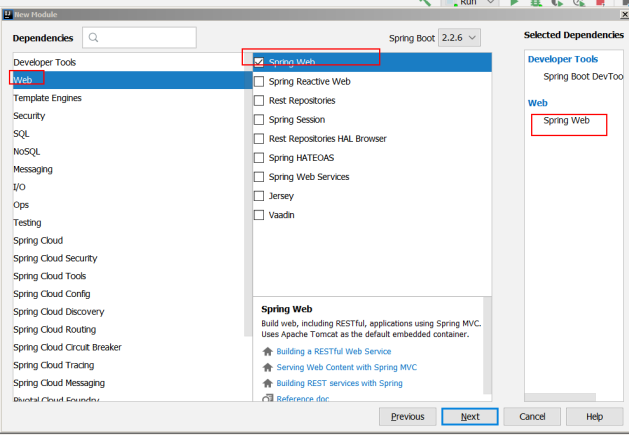Click Selected Dependencies horizontal scrollbar
Image resolution: width=629 pixels, height=435 pixels.
pyautogui.click(x=560, y=397)
